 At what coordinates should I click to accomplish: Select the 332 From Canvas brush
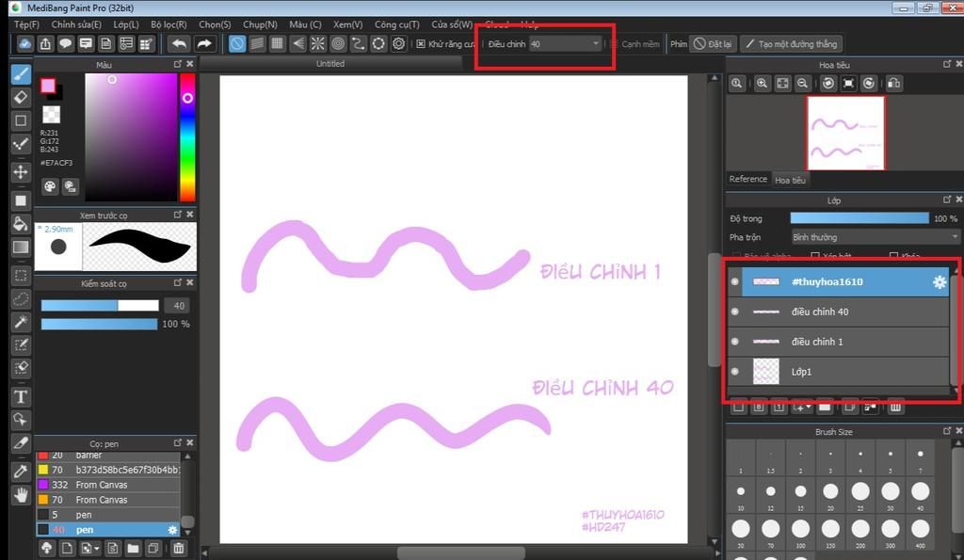(108, 485)
